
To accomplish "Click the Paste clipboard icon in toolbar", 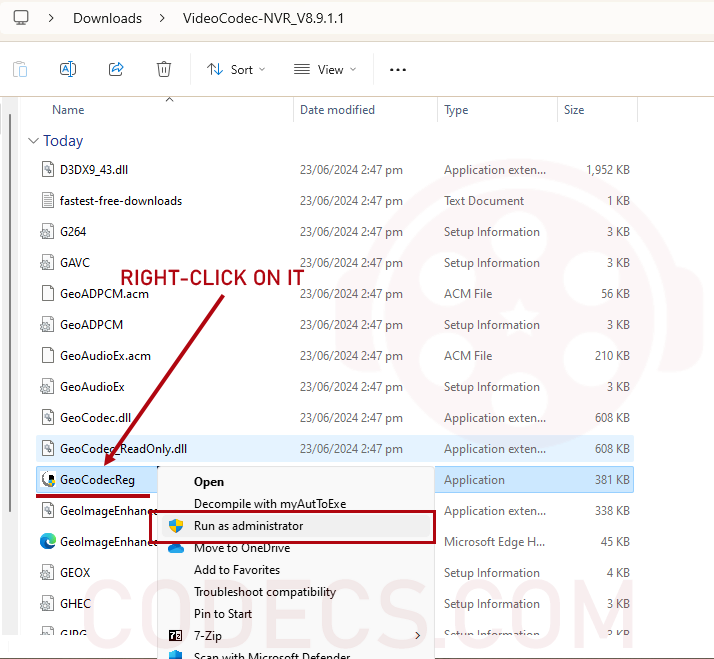I will (20, 69).
